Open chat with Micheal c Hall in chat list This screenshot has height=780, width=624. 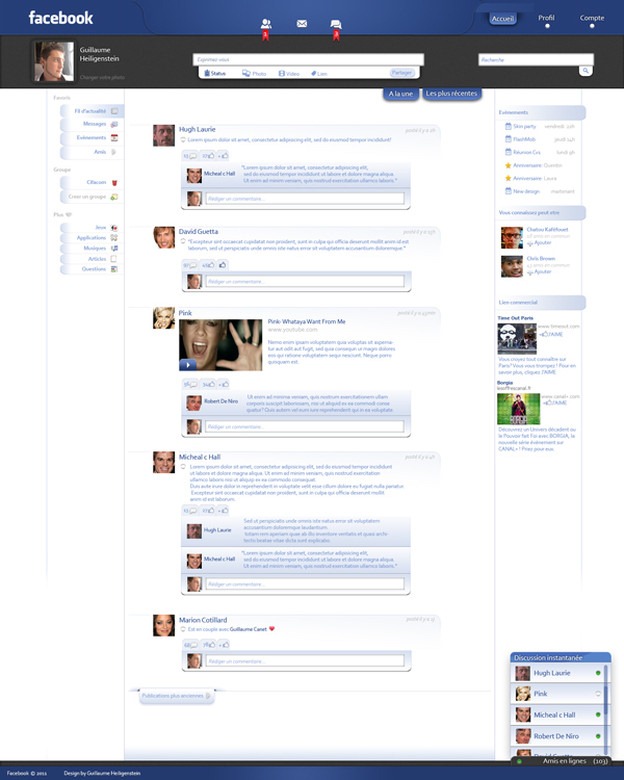[557, 715]
